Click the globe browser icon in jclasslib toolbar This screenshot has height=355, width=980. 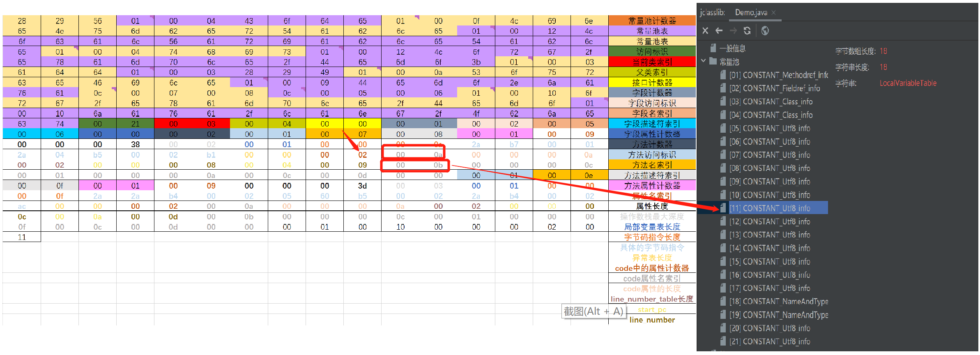pos(765,31)
